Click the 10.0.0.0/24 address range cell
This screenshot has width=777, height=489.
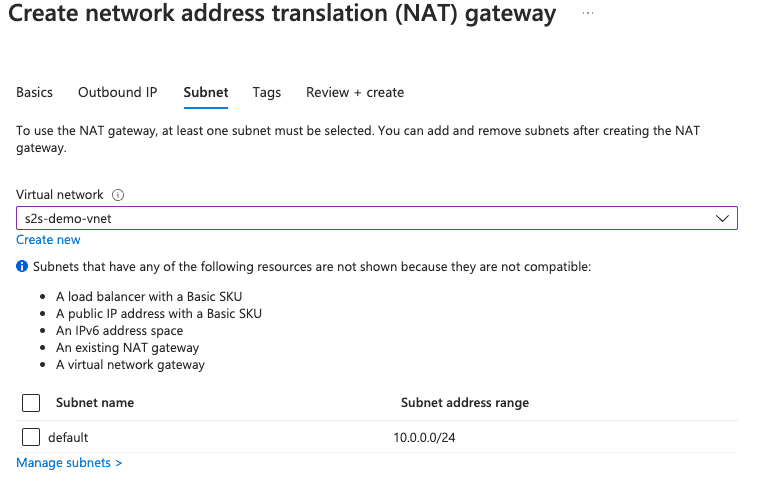pos(432,437)
